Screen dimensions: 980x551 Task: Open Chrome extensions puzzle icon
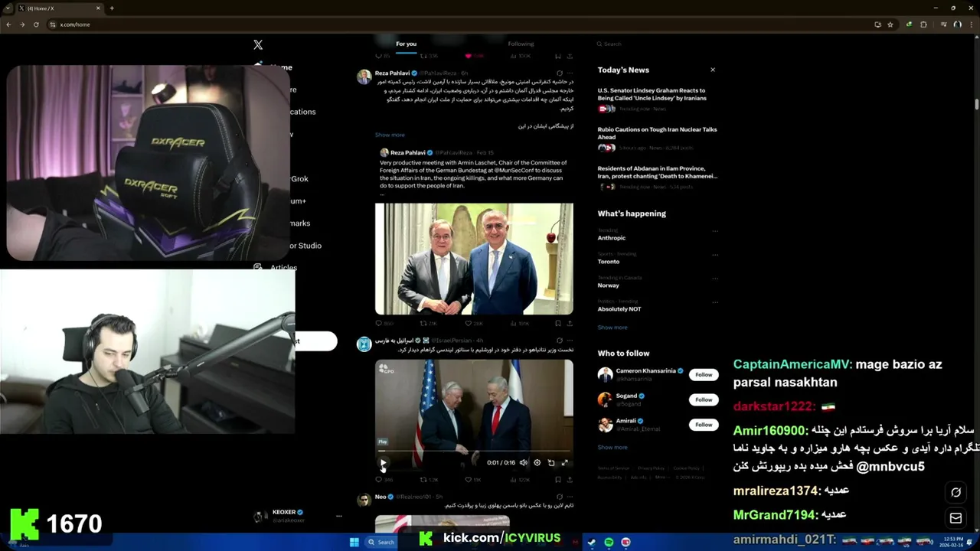click(x=923, y=24)
